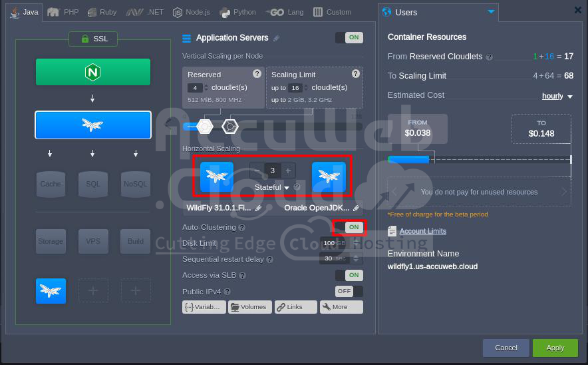Open the Volumes settings
The image size is (588, 365).
coord(249,307)
